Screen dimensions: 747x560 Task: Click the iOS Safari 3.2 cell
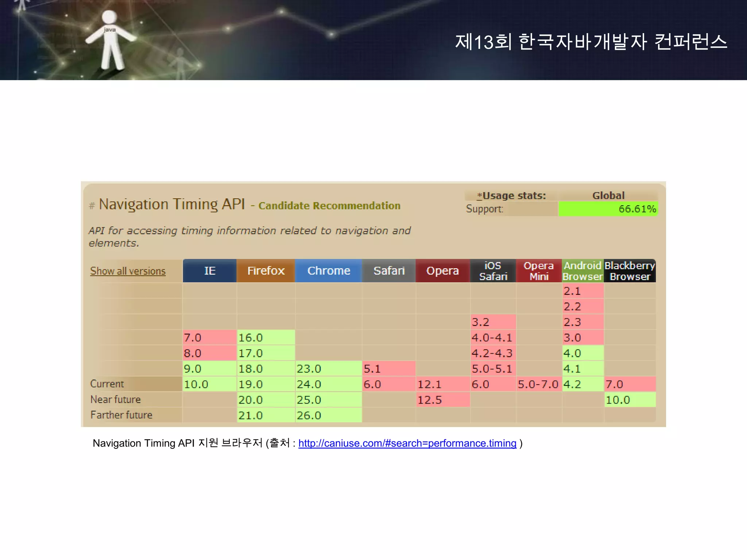pyautogui.click(x=493, y=322)
